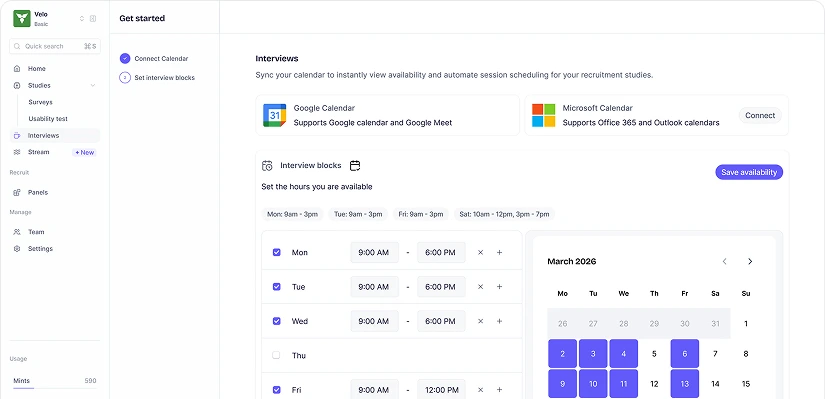Uncheck the Fri checkbox
The width and height of the screenshot is (825, 399).
coord(276,390)
